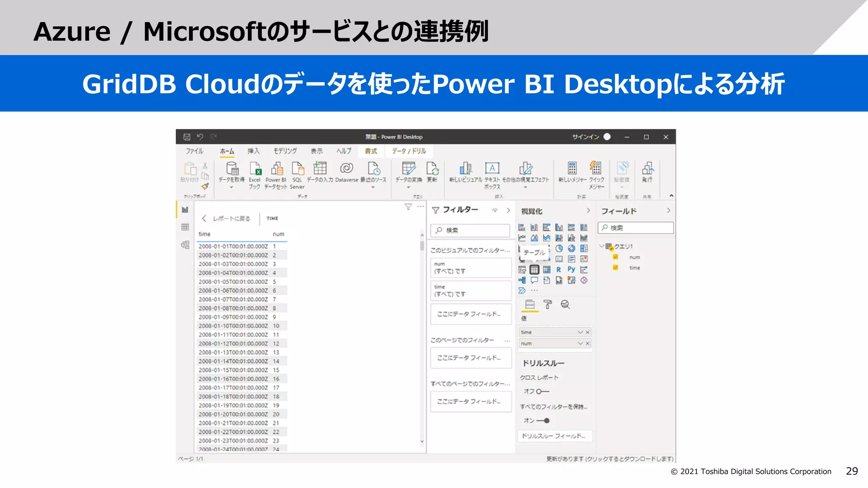The width and height of the screenshot is (868, 488).
Task: Toggle the クロス レポート switch (オフ)
Action: point(542,391)
